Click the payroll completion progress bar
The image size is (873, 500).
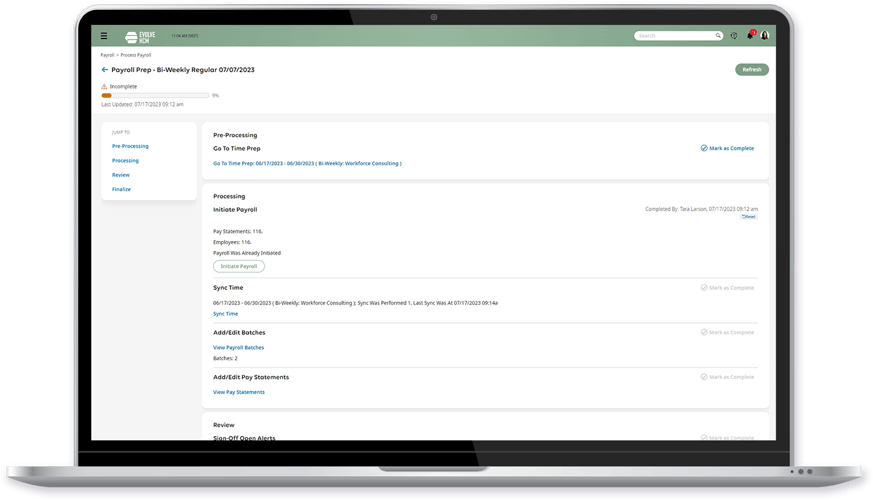tap(155, 95)
